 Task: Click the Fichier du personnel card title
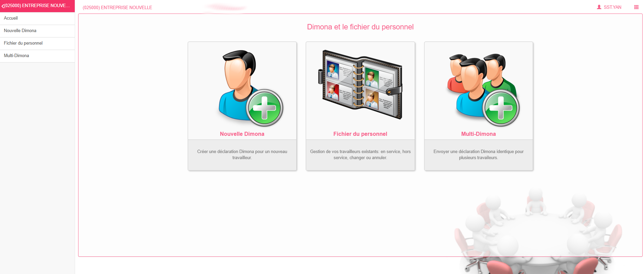(360, 134)
